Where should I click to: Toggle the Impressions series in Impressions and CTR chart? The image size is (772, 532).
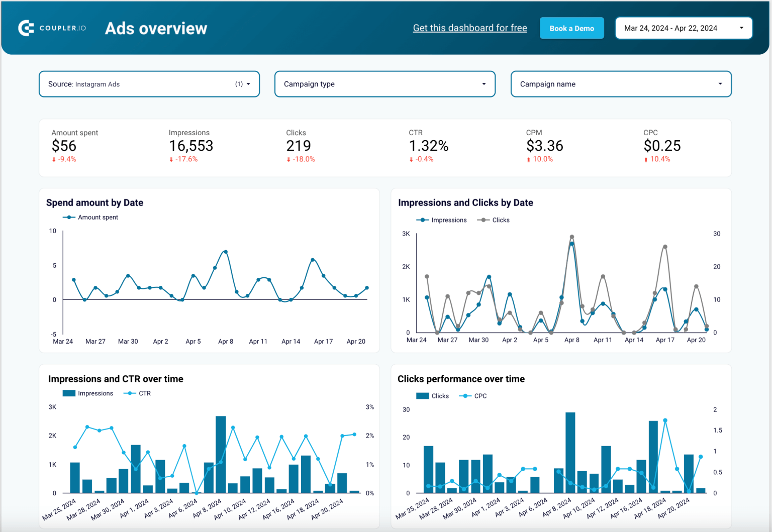coord(68,393)
